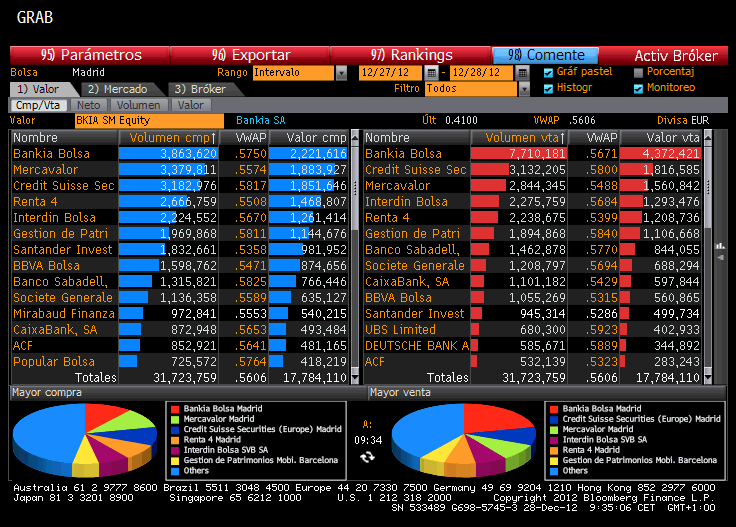
Task: Select the Cmp/Vta sub-tab
Action: (38, 105)
